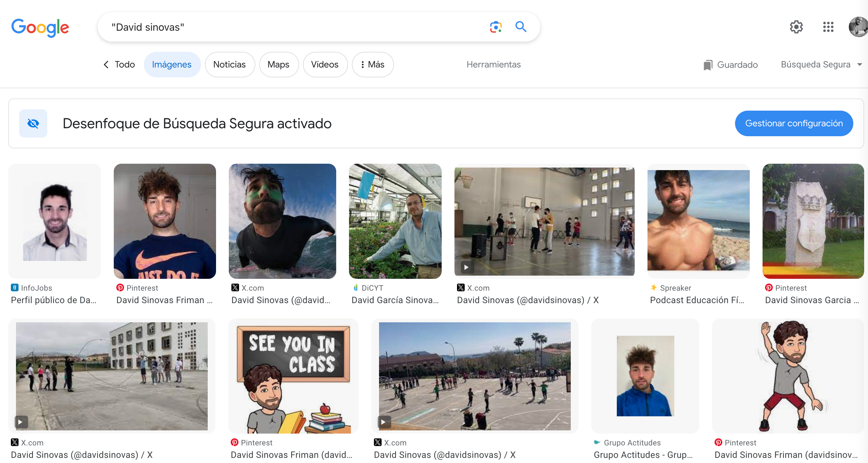Open the Spreaker shirtless beach photo thumbnail
Viewport: 868px width, 463px height.
point(698,221)
